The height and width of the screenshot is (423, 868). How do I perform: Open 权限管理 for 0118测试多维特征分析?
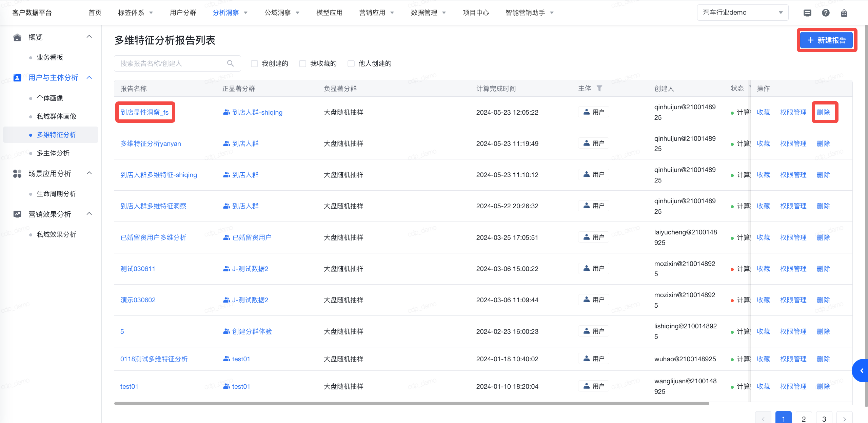[793, 359]
